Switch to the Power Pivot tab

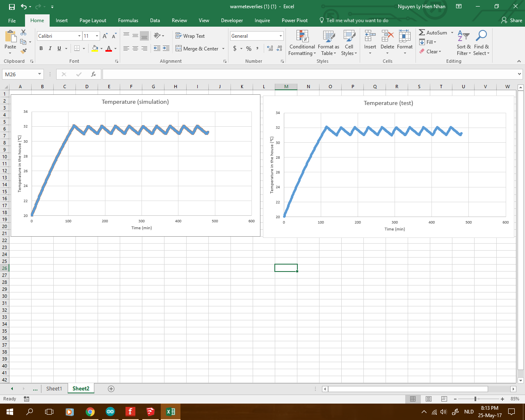pos(294,21)
